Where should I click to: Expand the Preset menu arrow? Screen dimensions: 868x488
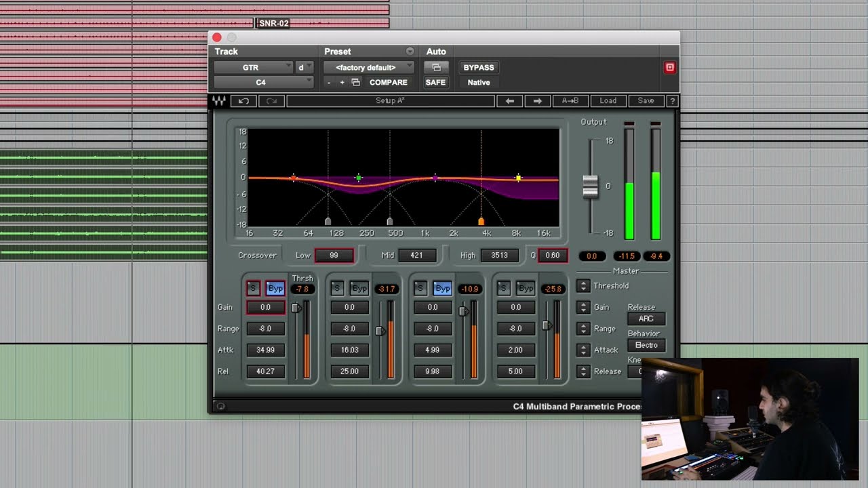[x=410, y=52]
